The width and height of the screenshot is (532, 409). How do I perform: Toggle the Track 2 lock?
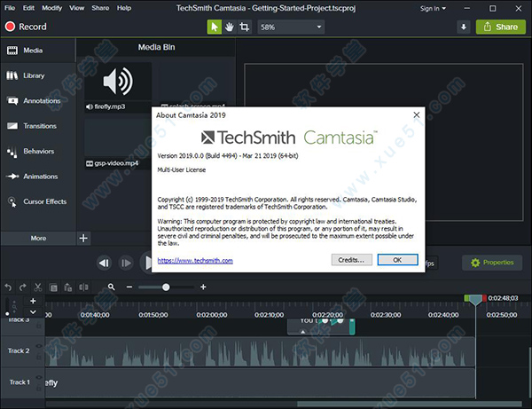point(39,357)
